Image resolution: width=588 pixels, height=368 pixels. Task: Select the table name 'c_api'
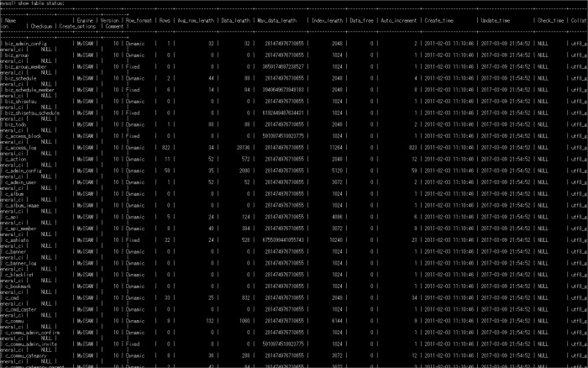coord(12,217)
